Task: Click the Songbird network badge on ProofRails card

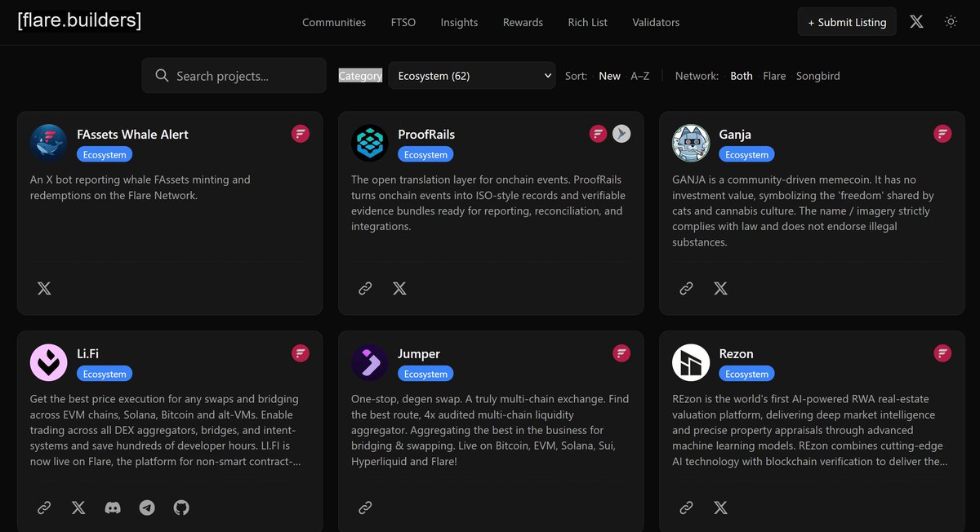Action: click(x=621, y=134)
